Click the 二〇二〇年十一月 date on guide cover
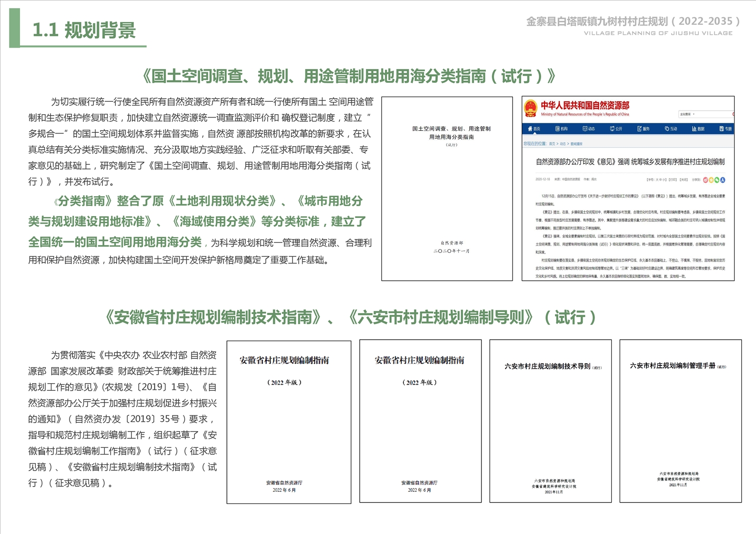 [451, 251]
